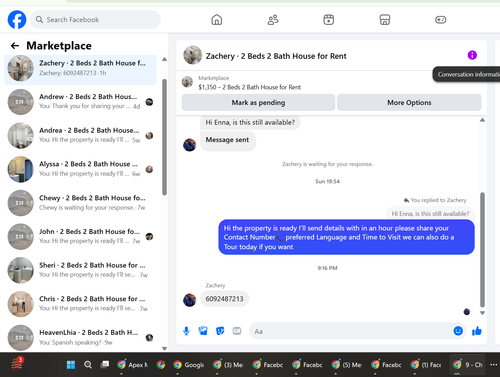Click the first Hi Enna, is this still available bubble
The height and width of the screenshot is (377, 500).
click(250, 122)
